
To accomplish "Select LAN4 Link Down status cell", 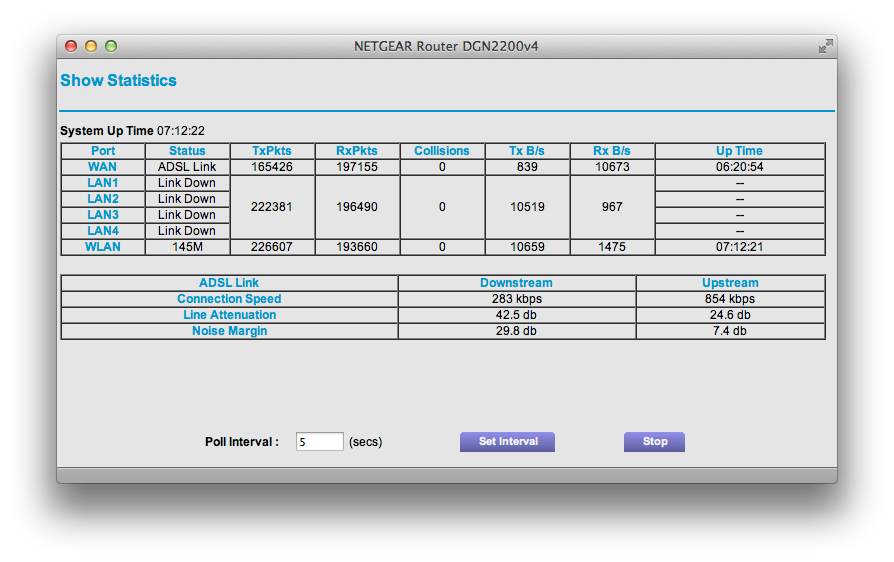I will coord(187,231).
